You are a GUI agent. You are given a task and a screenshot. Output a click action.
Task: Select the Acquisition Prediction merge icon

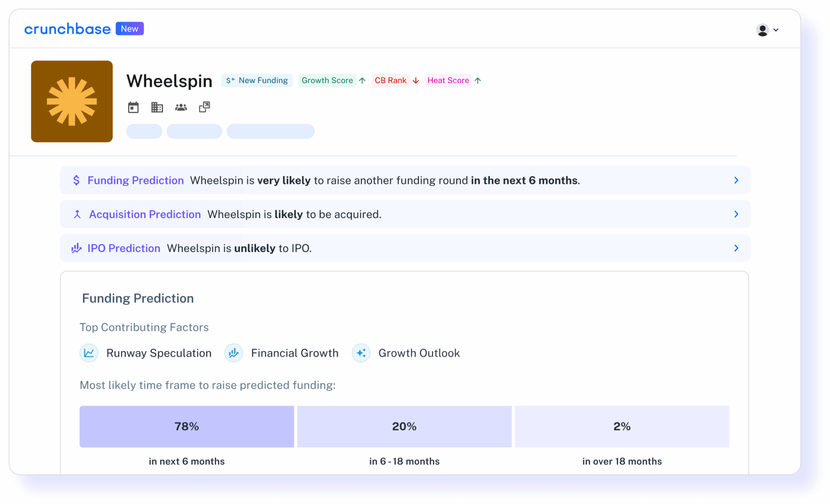click(x=77, y=214)
